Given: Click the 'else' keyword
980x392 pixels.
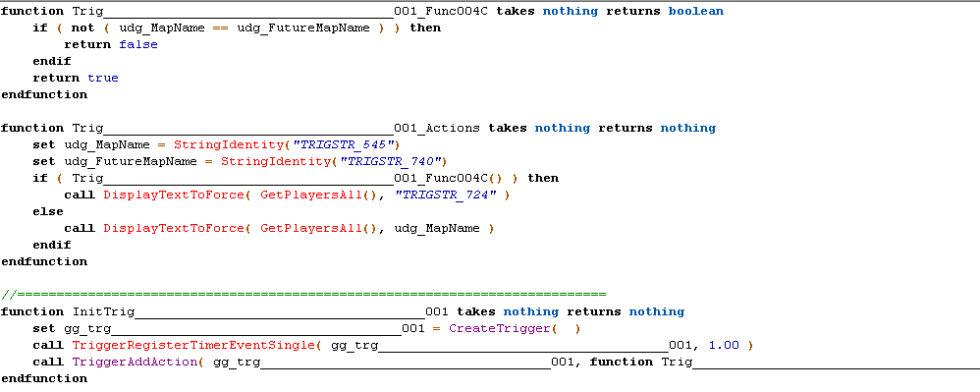Looking at the screenshot, I should coord(48,212).
